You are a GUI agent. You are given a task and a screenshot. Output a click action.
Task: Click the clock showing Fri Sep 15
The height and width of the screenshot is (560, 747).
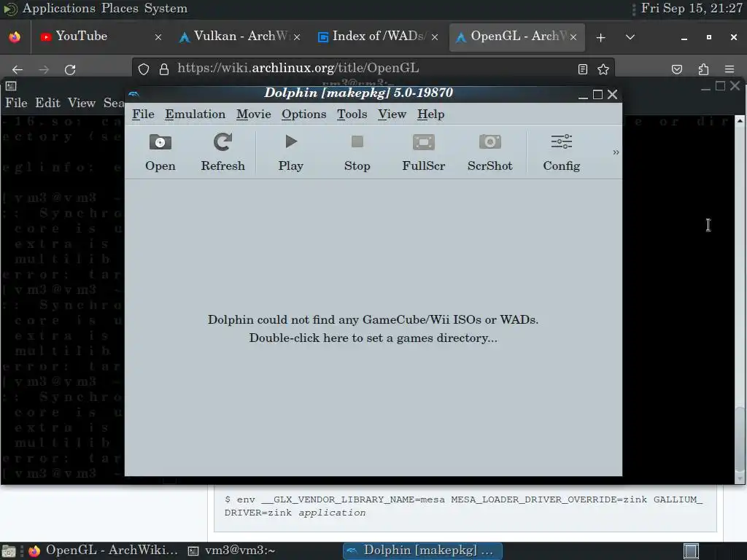pos(692,9)
